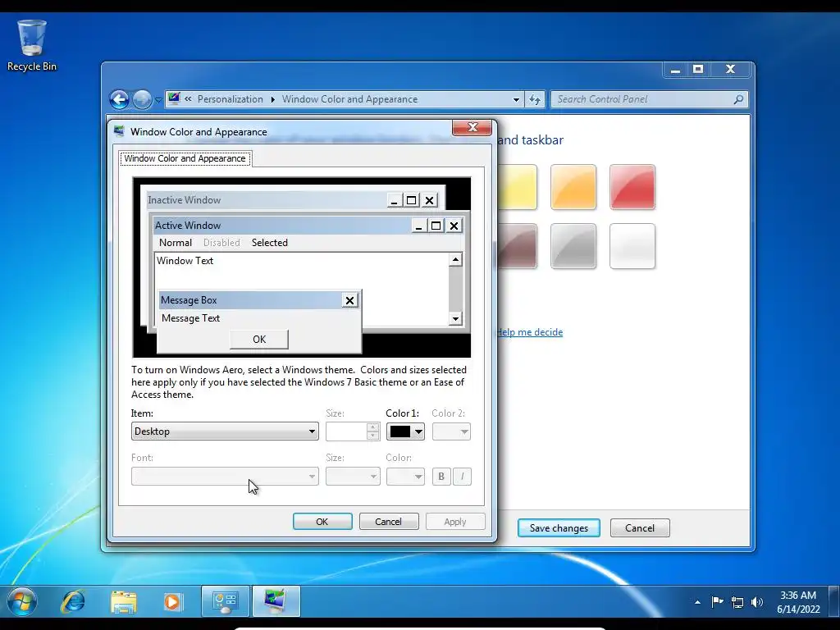This screenshot has height=630, width=840.
Task: Click the preview scrollbar down arrow
Action: pos(455,319)
